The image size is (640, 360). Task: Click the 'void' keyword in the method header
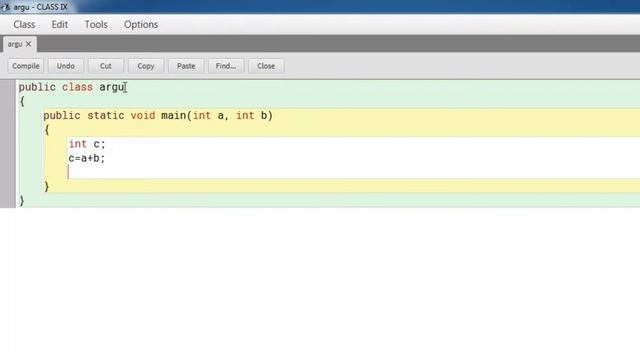pyautogui.click(x=142, y=116)
